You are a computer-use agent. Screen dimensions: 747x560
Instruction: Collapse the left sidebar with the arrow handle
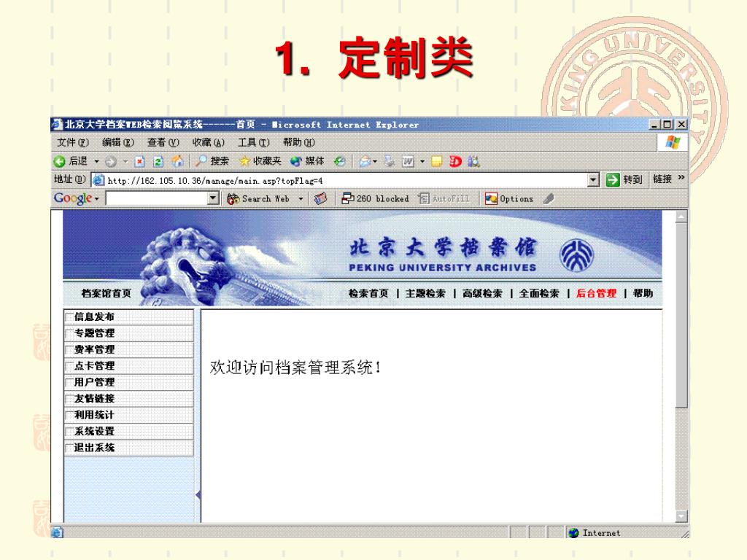(x=198, y=495)
